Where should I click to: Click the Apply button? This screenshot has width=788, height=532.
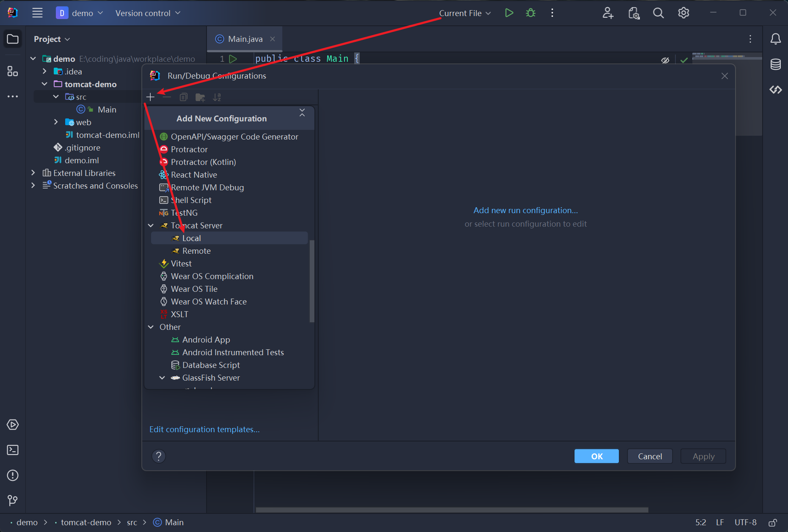[x=703, y=456]
